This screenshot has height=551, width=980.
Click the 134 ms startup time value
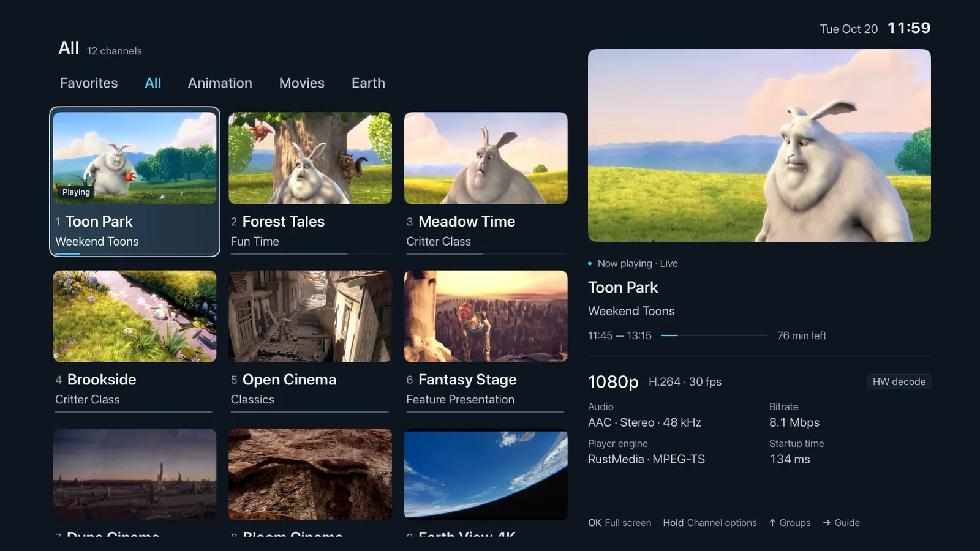(790, 459)
